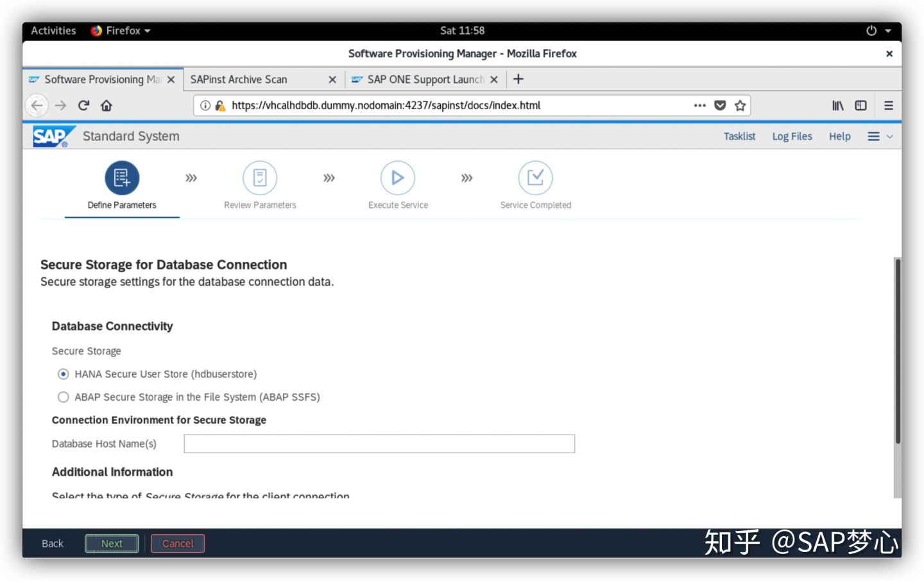Viewport: 924px width, 581px height.
Task: Click the Standard System title text
Action: [x=131, y=136]
